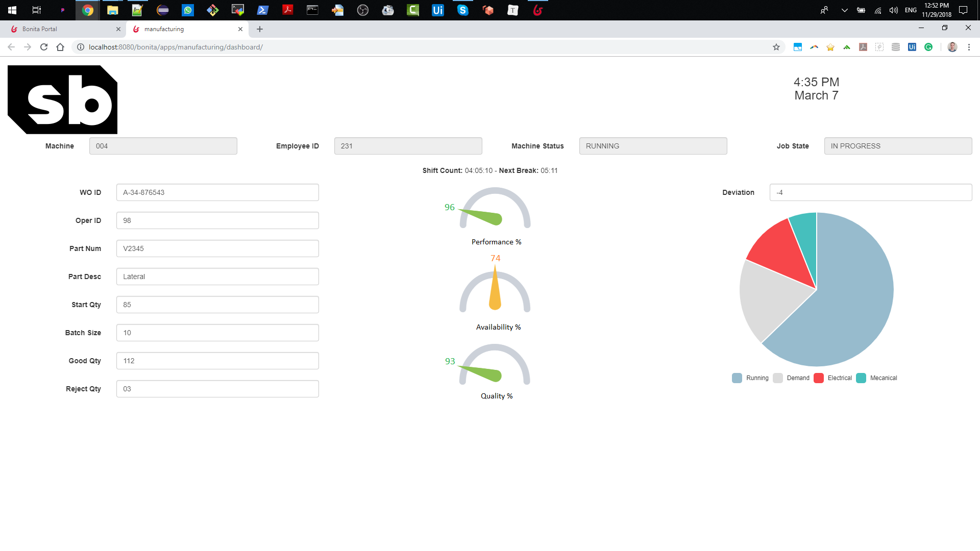Open a new browser tab

(x=260, y=29)
